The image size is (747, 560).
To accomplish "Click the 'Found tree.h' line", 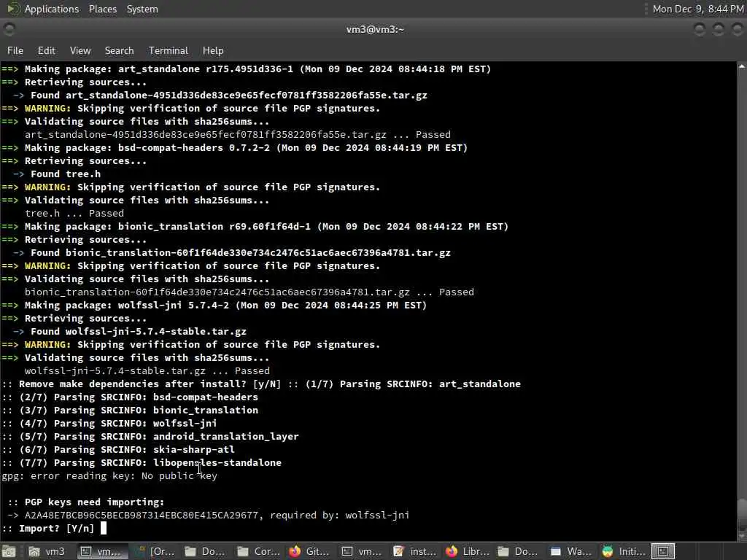I will (57, 174).
